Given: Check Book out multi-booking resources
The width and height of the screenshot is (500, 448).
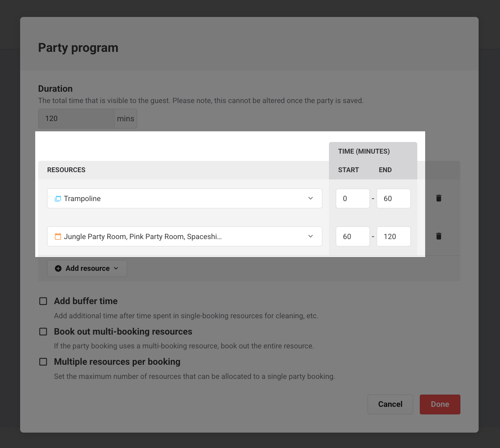Looking at the screenshot, I should [43, 332].
